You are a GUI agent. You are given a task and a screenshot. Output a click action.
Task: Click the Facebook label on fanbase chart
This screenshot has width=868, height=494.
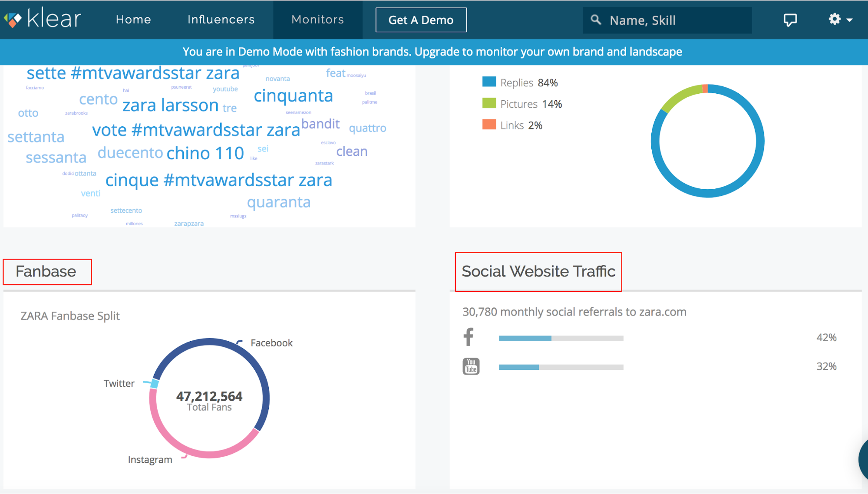[271, 343]
